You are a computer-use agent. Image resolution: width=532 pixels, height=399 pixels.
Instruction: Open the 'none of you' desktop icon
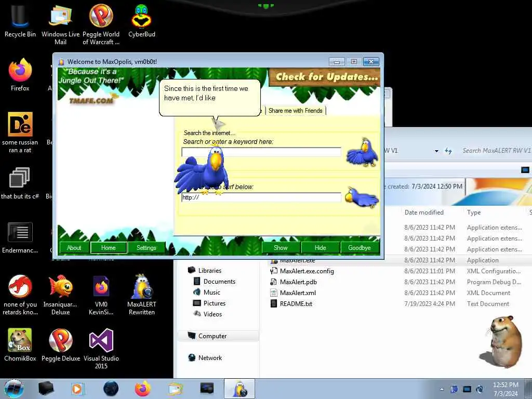[x=20, y=295]
